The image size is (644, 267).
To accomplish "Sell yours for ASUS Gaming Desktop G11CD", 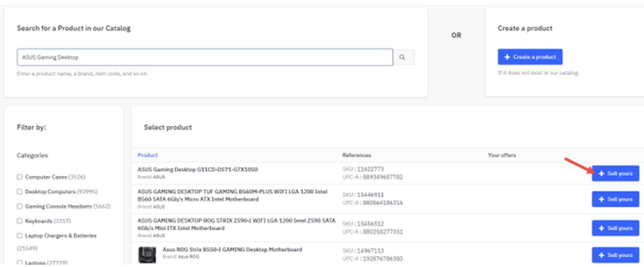I will click(x=615, y=173).
